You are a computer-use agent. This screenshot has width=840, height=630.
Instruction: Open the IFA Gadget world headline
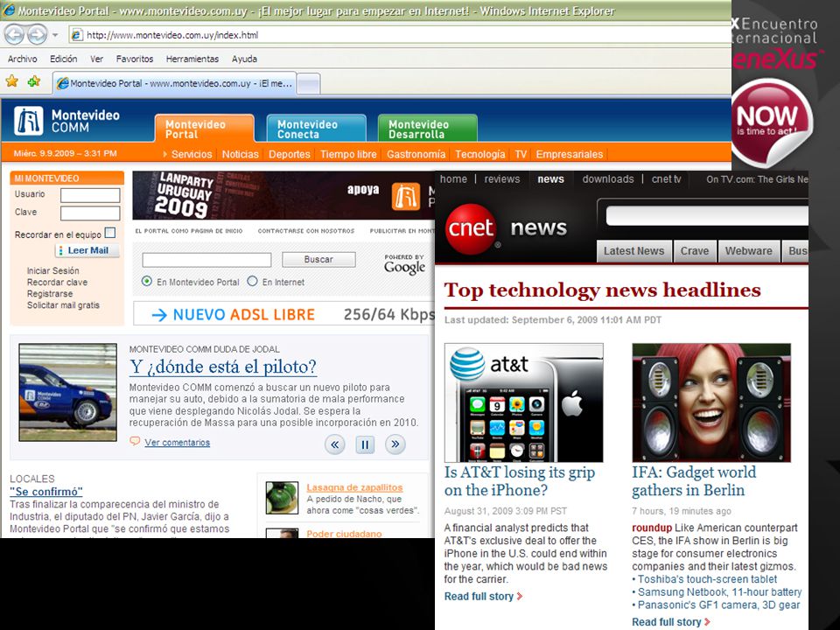tap(694, 481)
